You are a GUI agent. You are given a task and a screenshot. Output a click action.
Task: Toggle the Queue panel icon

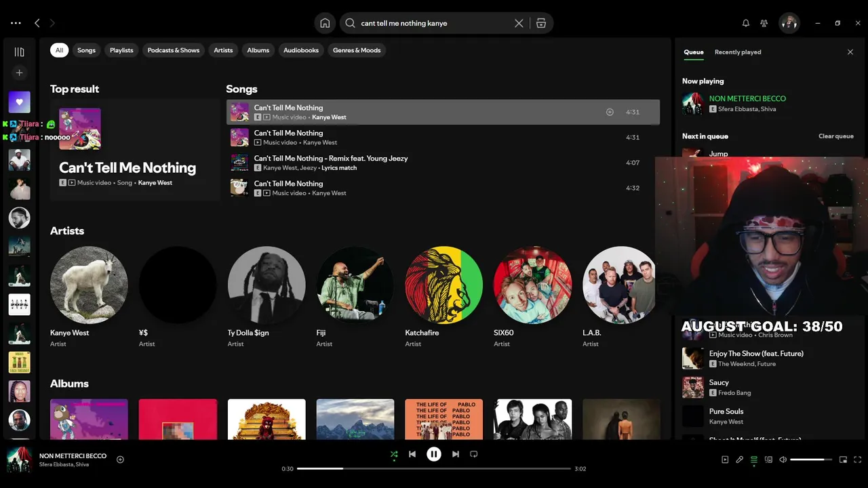coord(754,460)
